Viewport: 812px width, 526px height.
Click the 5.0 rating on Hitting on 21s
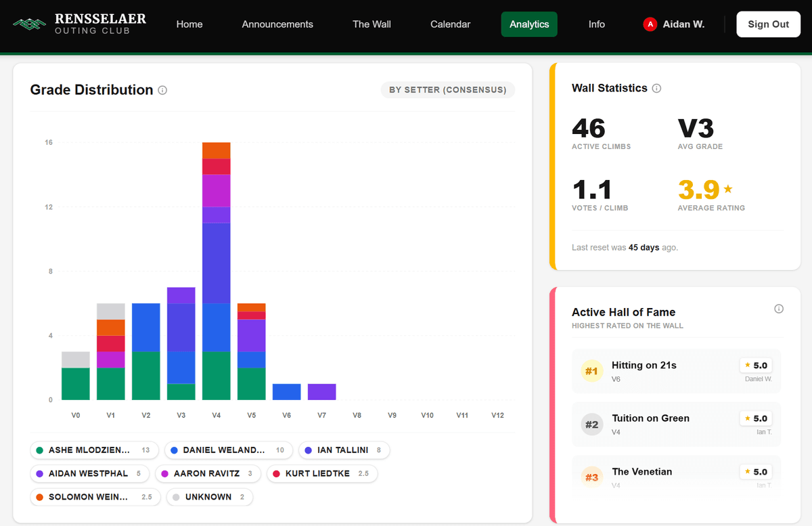756,365
